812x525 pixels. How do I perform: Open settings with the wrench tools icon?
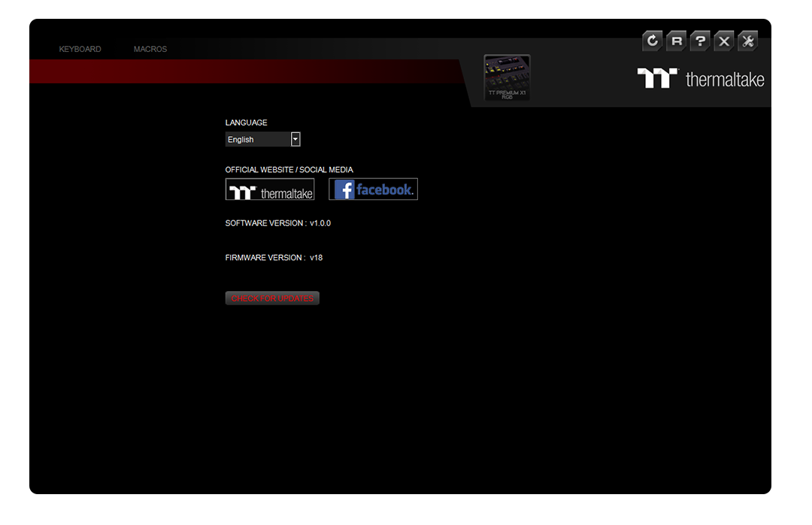tap(747, 41)
